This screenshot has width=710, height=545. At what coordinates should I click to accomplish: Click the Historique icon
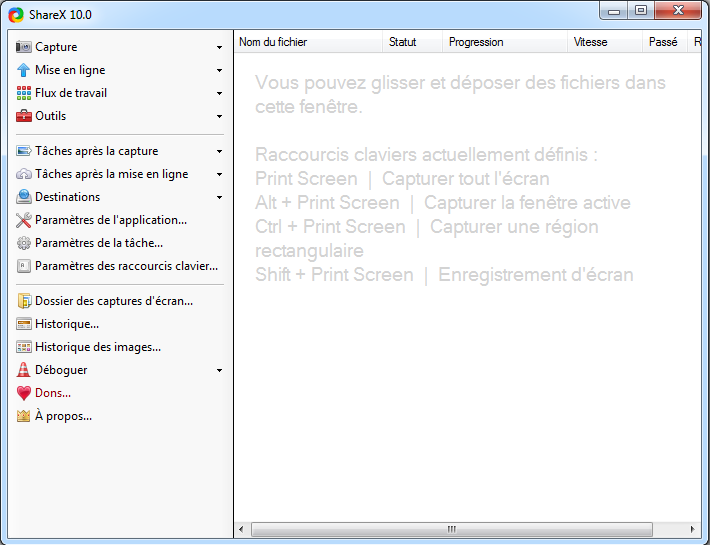[x=24, y=324]
